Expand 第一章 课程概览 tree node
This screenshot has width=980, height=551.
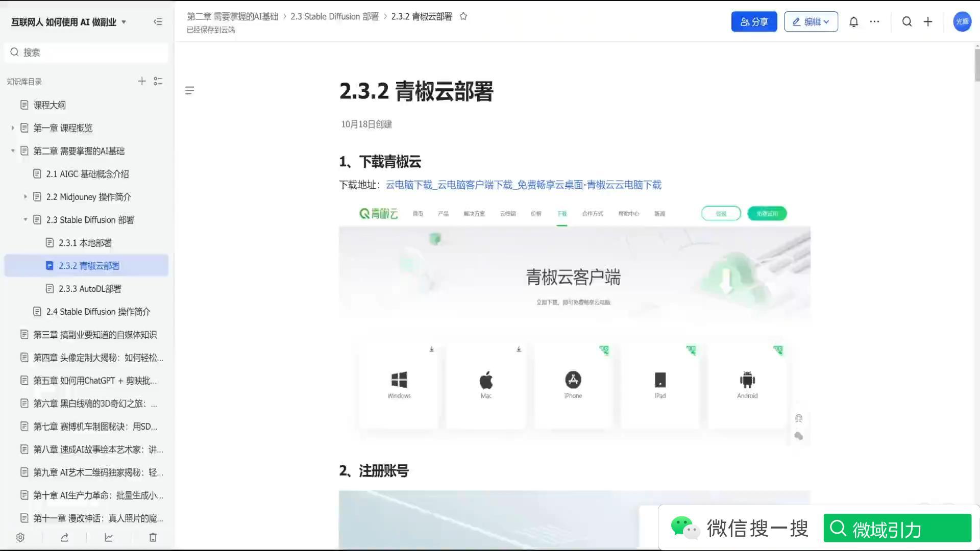click(x=13, y=128)
